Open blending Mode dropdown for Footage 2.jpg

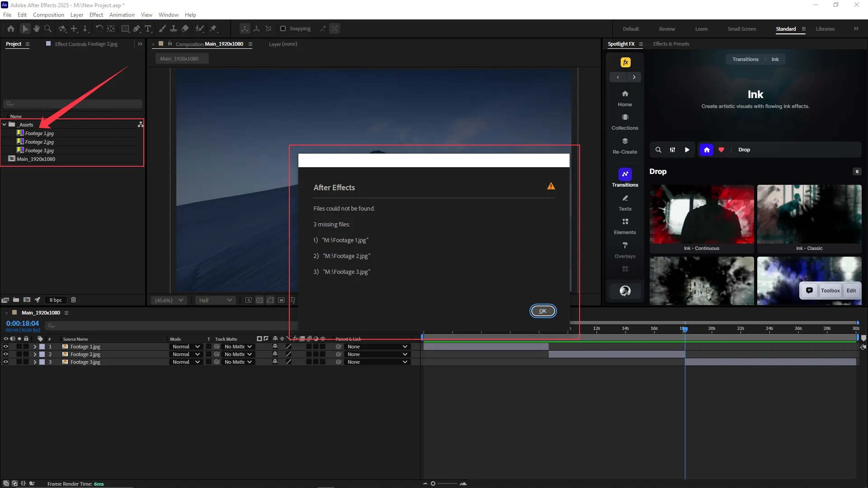(x=186, y=354)
